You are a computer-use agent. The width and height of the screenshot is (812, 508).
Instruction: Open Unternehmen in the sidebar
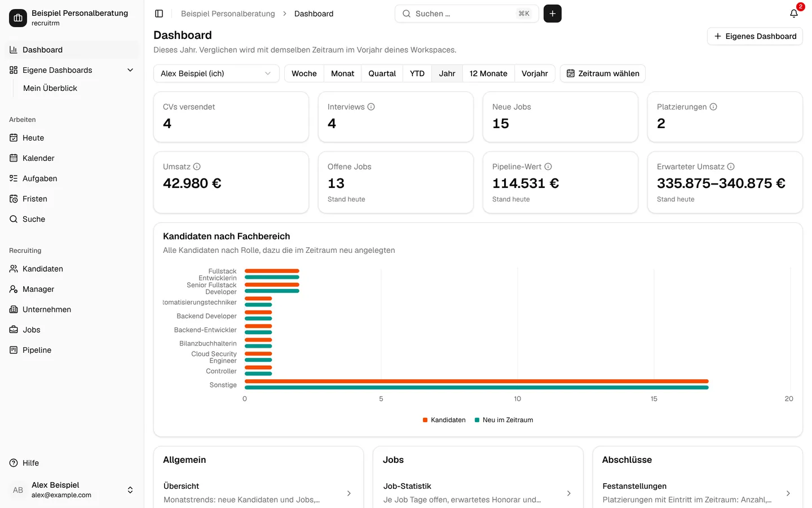71,309
